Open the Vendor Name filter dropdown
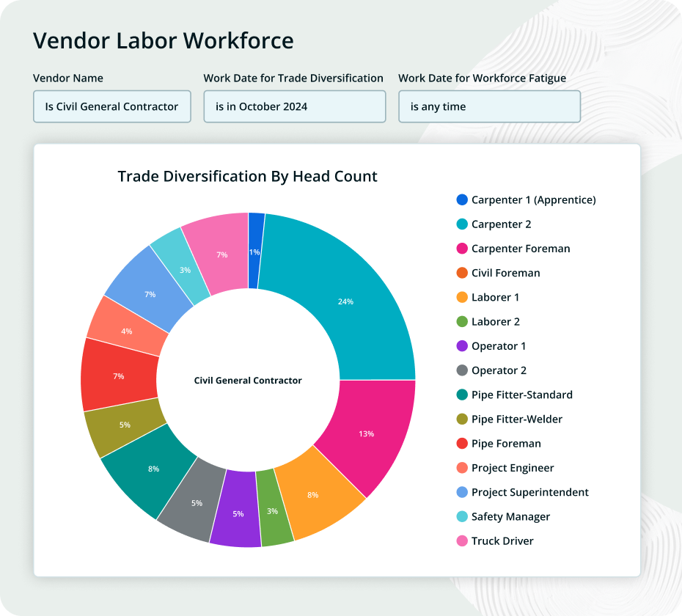The width and height of the screenshot is (682, 616). [111, 106]
